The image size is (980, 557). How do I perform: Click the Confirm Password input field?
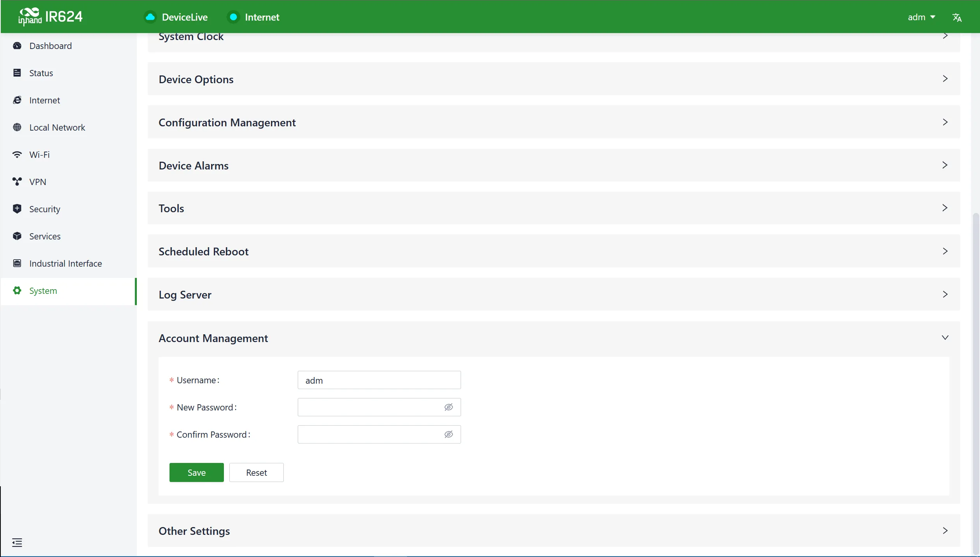point(379,434)
